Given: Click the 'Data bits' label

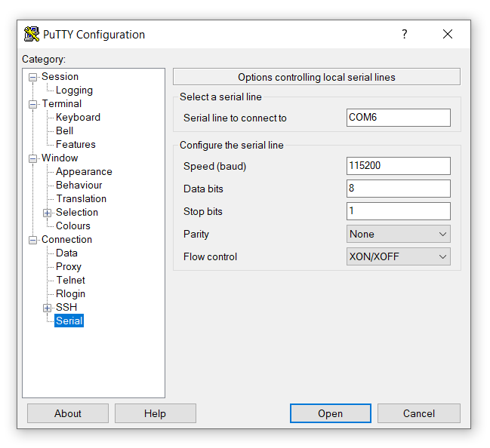Looking at the screenshot, I should 203,189.
